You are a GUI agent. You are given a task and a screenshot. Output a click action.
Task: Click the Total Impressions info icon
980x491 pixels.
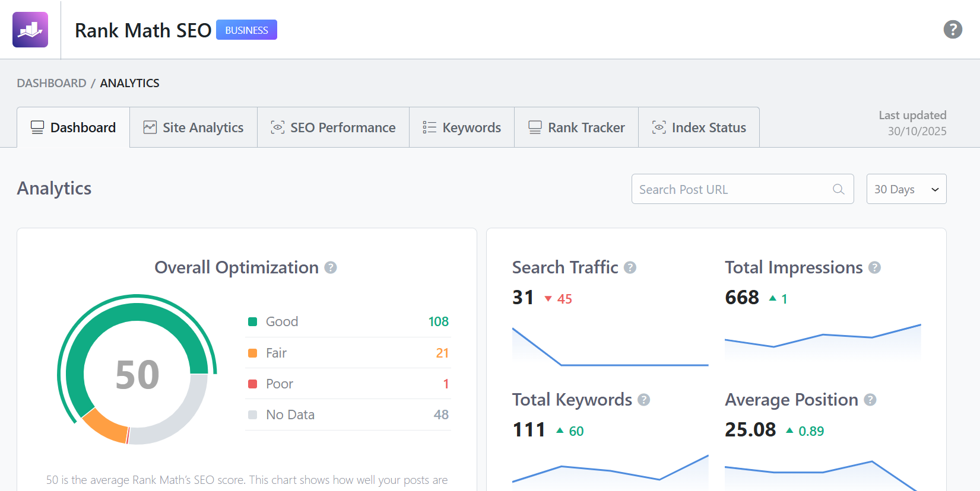pos(874,268)
